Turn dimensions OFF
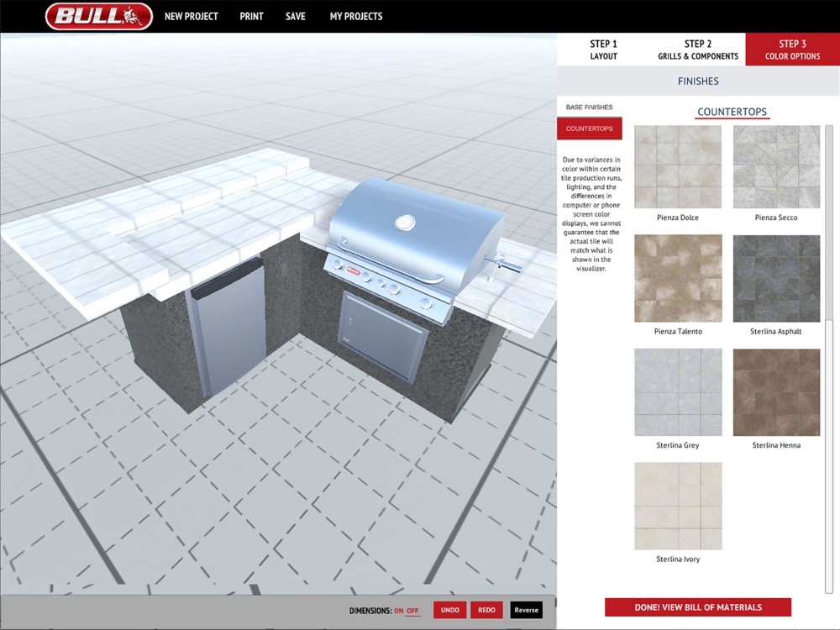Viewport: 840px width, 630px height. coord(412,611)
